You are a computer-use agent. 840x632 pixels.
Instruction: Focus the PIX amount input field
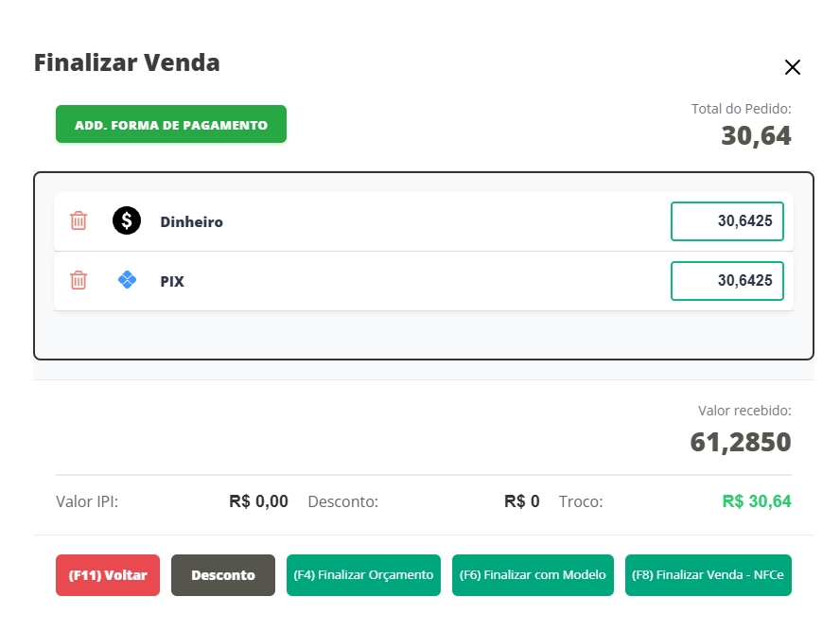(x=726, y=280)
